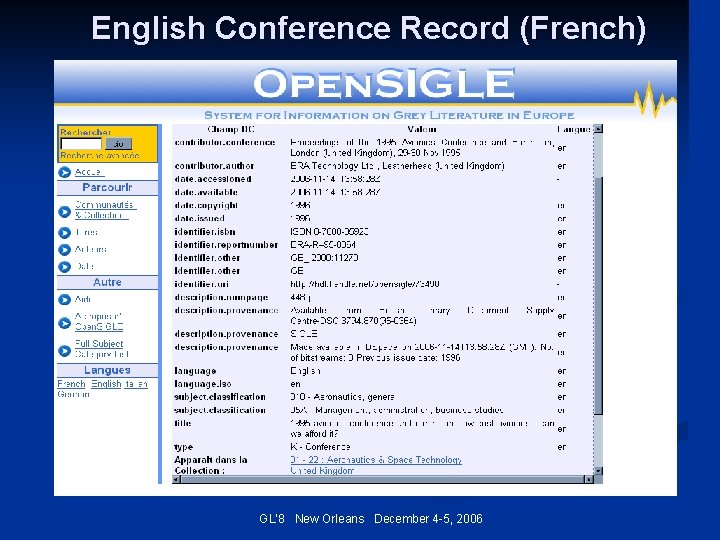Click the identifier.uri handle URL value
Viewport: 720px width, 540px height.
pos(365,284)
